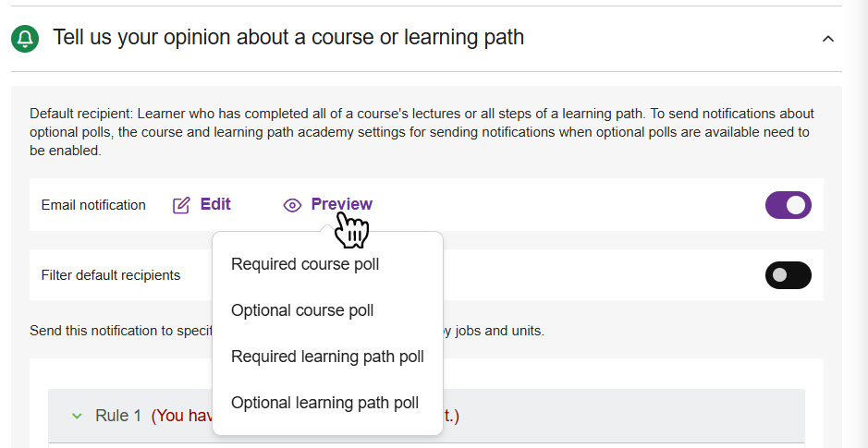Select Required course poll preview
868x448 pixels.
305,264
